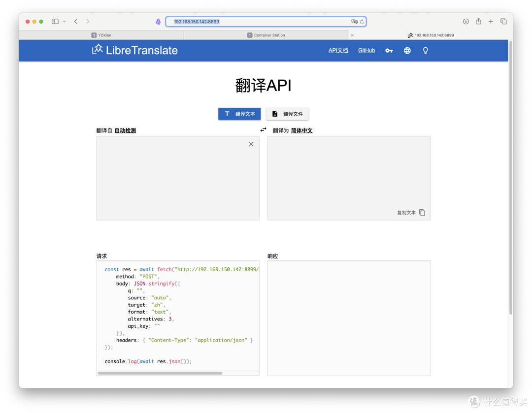Switch to the YDXian tab
532x413 pixels.
(101, 35)
